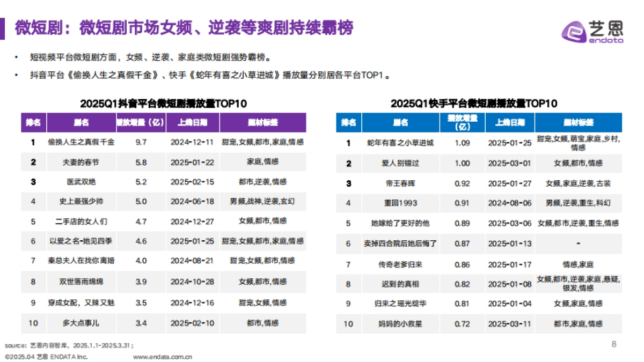Select the playback value 9.7 in first row
The width and height of the screenshot is (644, 362).
click(x=141, y=143)
